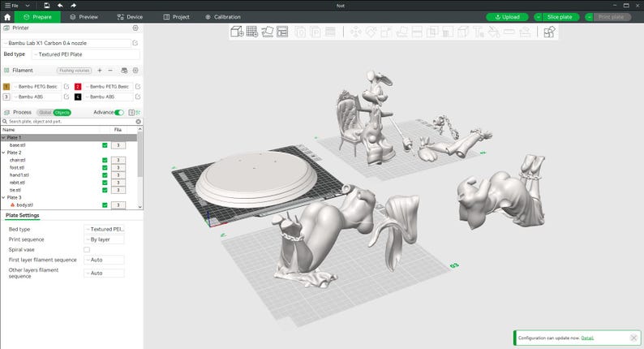Click the Undo arrow
This screenshot has width=644, height=349.
point(60,6)
